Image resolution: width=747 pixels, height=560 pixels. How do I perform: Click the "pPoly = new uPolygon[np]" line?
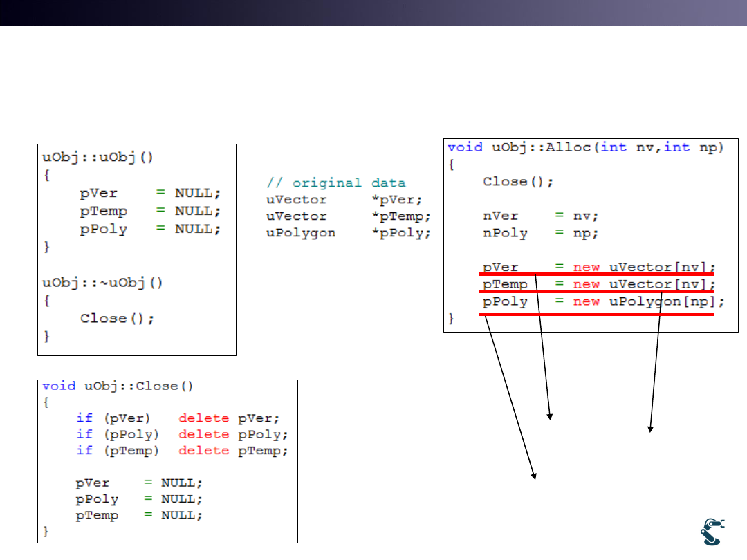click(603, 301)
